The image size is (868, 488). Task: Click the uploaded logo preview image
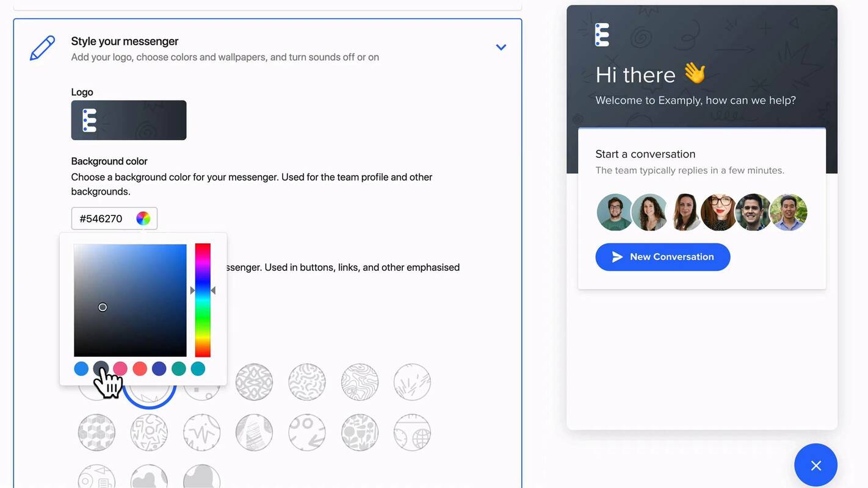[x=128, y=120]
